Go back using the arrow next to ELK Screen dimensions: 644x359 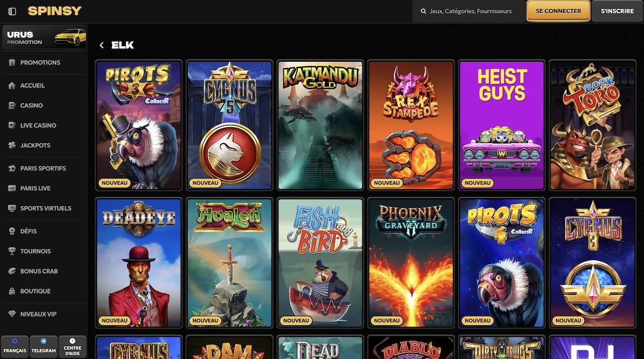point(101,45)
